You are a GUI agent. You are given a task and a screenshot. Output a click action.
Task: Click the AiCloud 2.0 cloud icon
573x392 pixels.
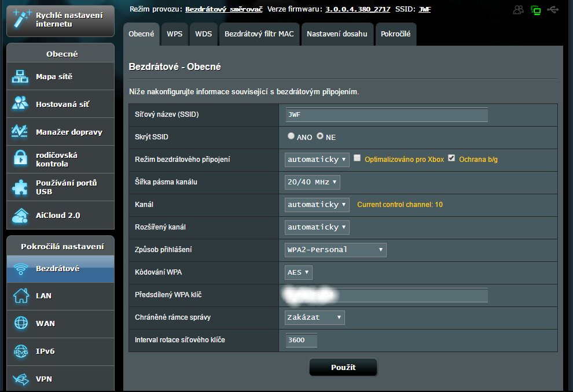click(20, 215)
